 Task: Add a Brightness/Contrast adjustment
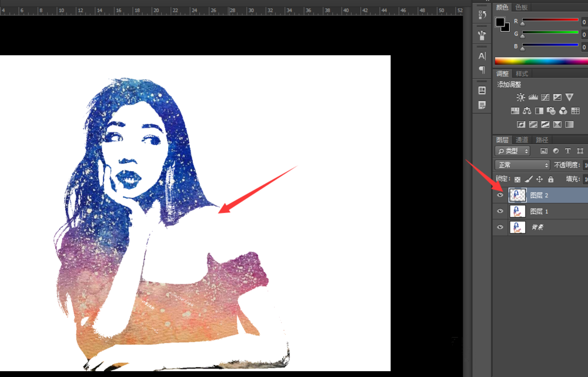(520, 97)
